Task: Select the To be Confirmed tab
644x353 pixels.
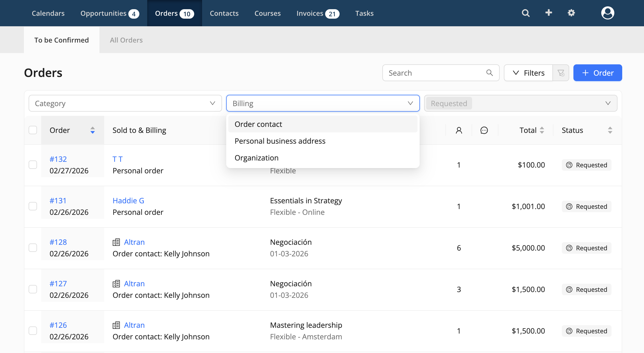Action: click(62, 40)
